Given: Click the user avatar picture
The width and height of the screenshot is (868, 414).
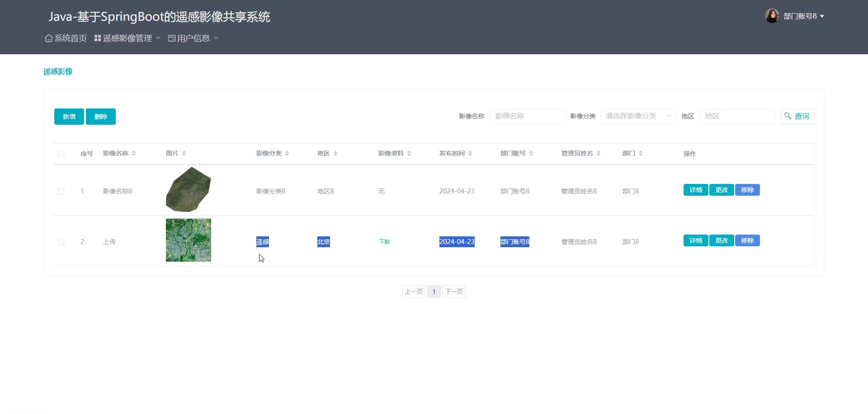Looking at the screenshot, I should click(x=772, y=16).
